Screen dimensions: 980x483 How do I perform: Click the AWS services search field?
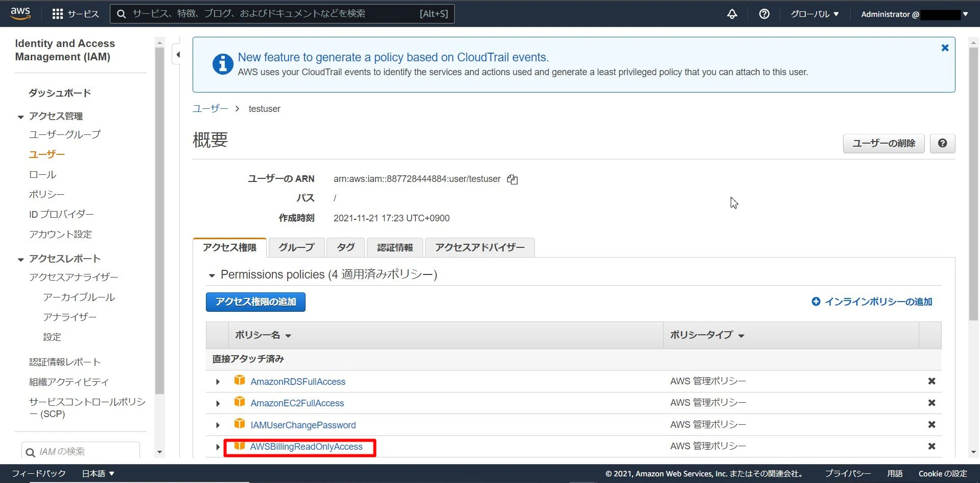(282, 14)
